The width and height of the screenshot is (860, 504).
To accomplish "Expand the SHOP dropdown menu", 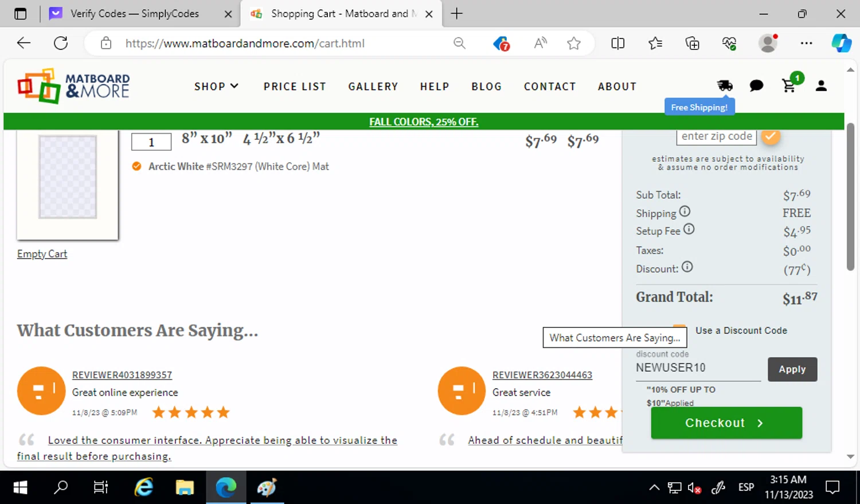I will pos(216,87).
